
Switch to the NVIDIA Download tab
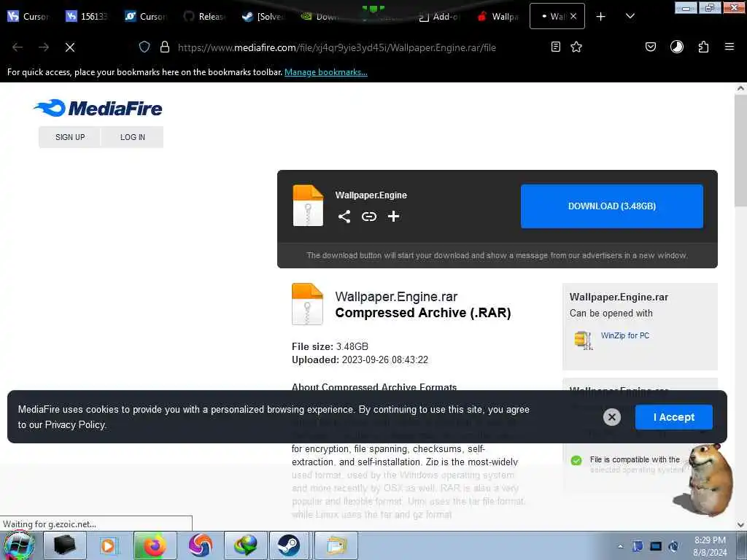coord(322,17)
